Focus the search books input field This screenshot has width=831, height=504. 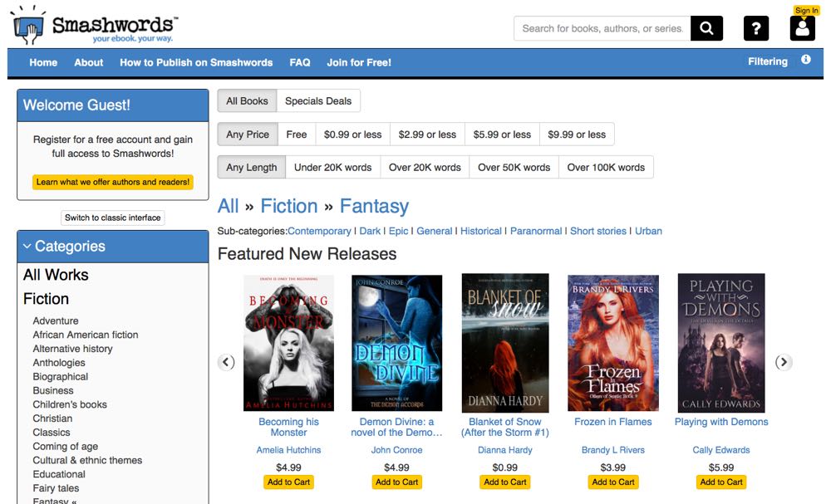click(x=602, y=28)
